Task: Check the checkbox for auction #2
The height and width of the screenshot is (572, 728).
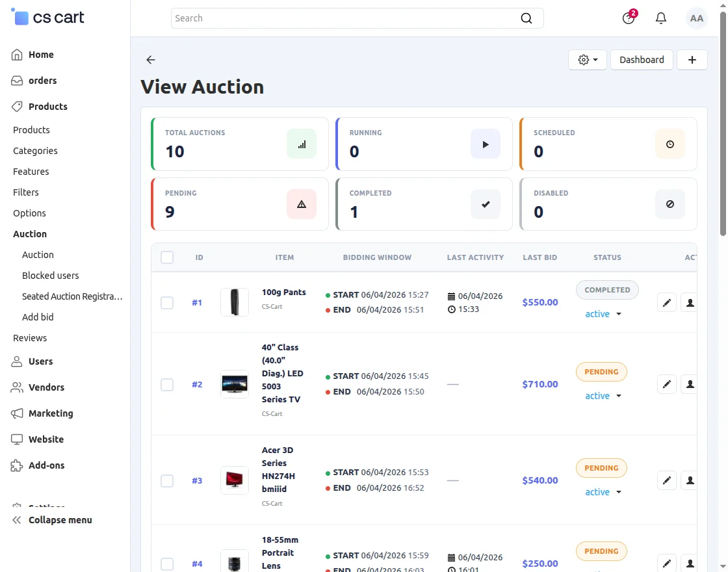Action: pyautogui.click(x=167, y=384)
